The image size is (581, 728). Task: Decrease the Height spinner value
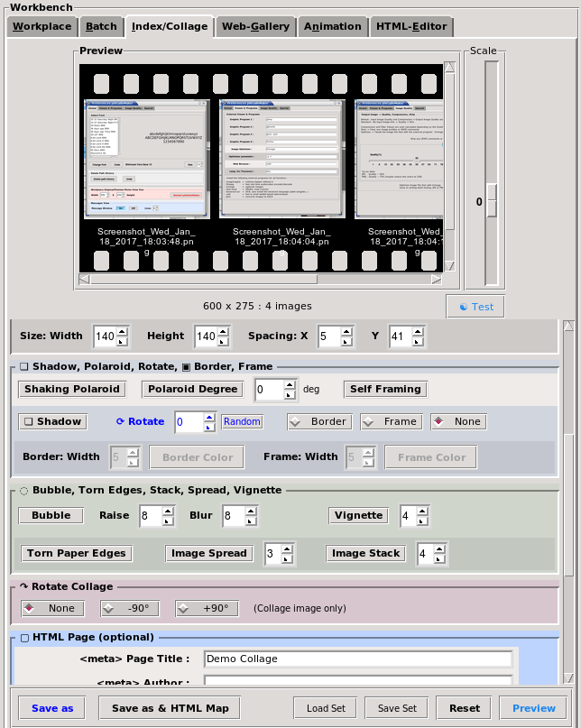coord(224,341)
